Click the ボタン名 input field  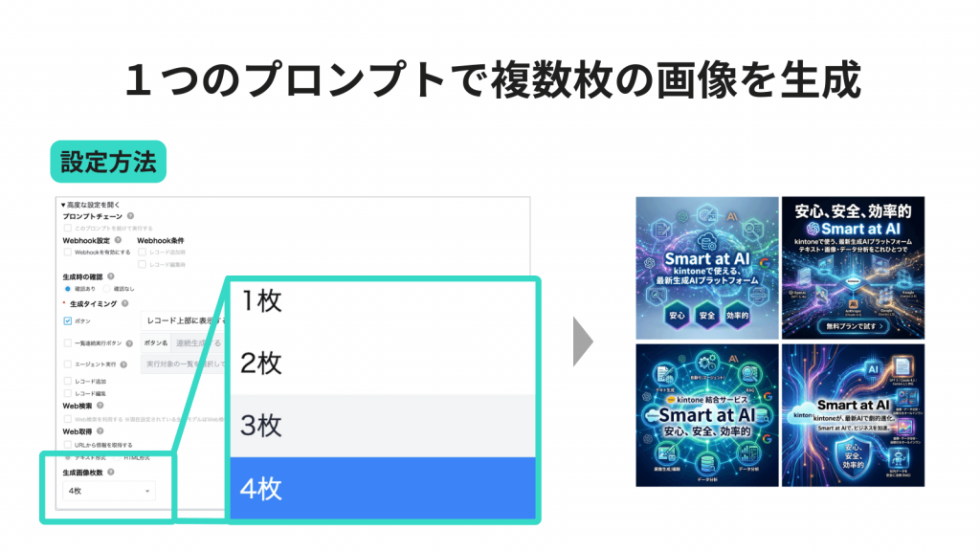(x=196, y=342)
